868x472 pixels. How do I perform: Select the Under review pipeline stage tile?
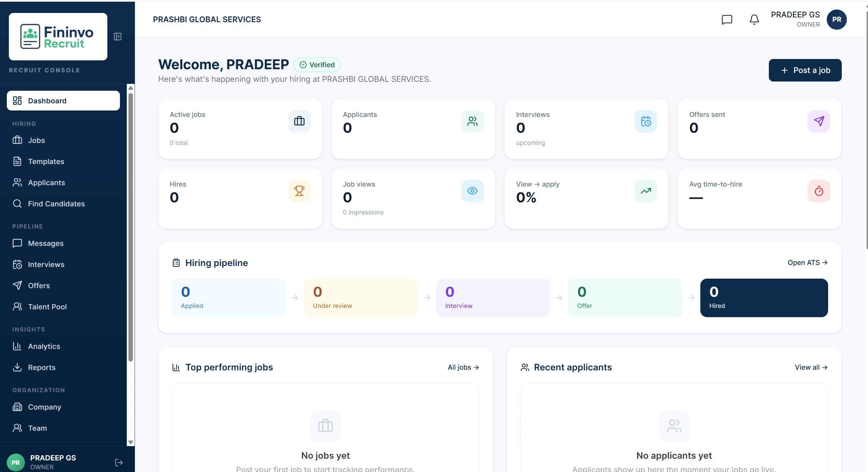(x=361, y=298)
